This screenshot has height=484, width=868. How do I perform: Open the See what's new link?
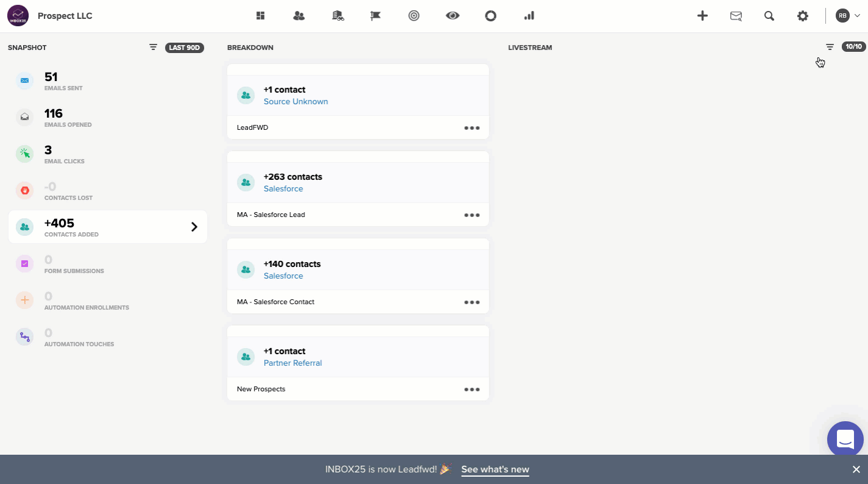pyautogui.click(x=495, y=469)
